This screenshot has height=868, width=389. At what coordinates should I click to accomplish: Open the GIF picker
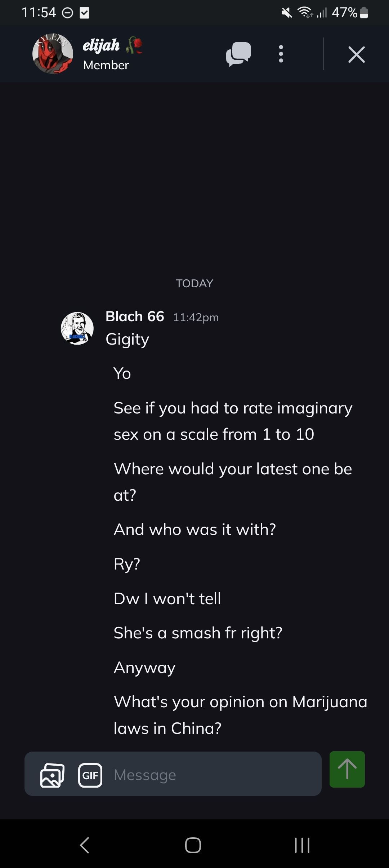pyautogui.click(x=90, y=775)
